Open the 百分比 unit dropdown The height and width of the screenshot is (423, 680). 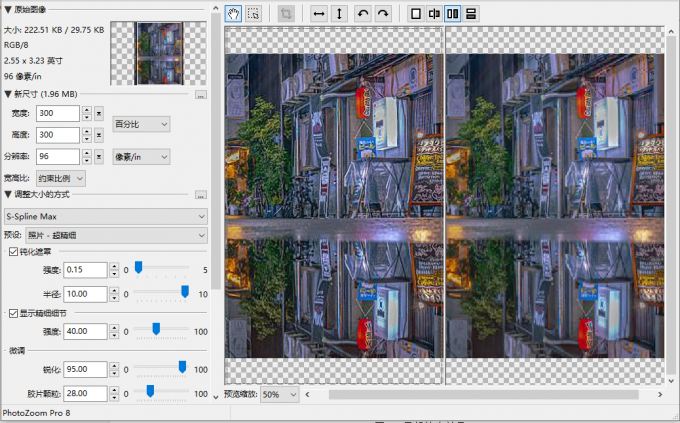[141, 124]
